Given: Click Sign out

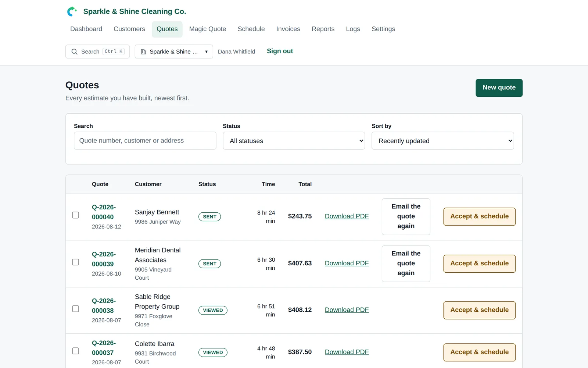Looking at the screenshot, I should 280,51.
